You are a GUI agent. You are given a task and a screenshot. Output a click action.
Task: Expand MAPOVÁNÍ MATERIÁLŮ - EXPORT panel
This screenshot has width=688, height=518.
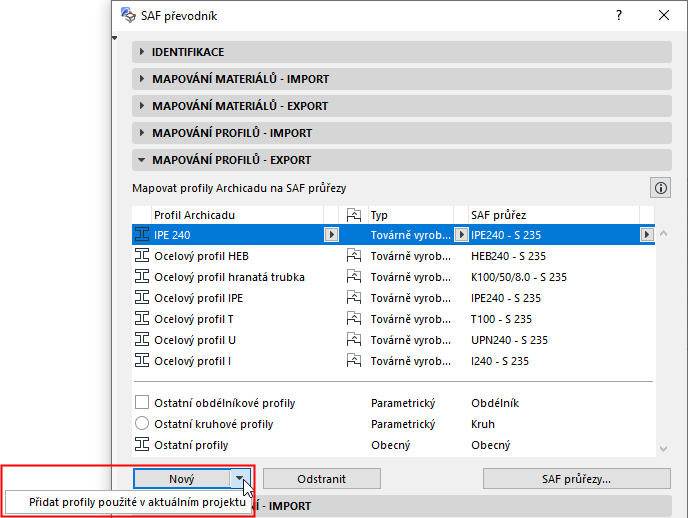pyautogui.click(x=401, y=106)
